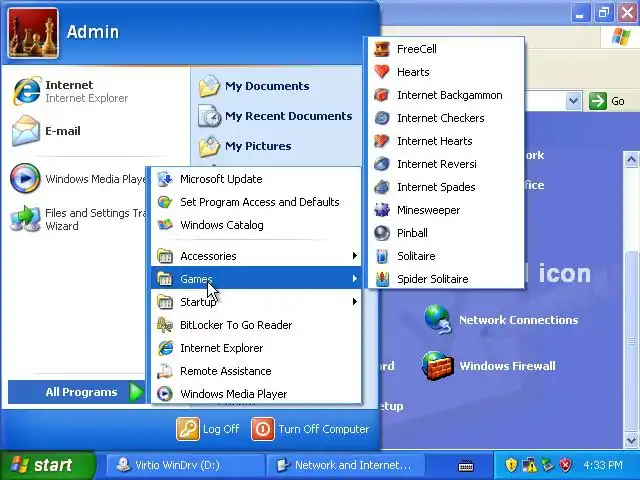The width and height of the screenshot is (640, 480).
Task: Open My Recent Documents
Action: click(277, 116)
